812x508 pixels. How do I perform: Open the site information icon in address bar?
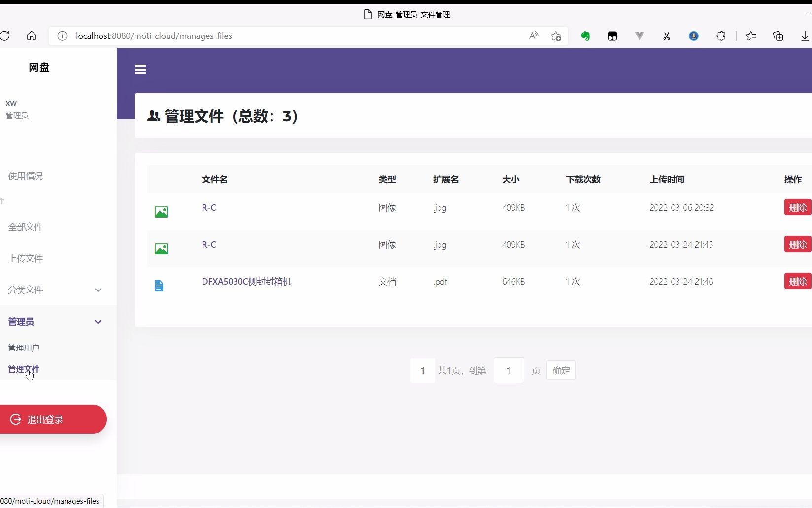point(62,36)
